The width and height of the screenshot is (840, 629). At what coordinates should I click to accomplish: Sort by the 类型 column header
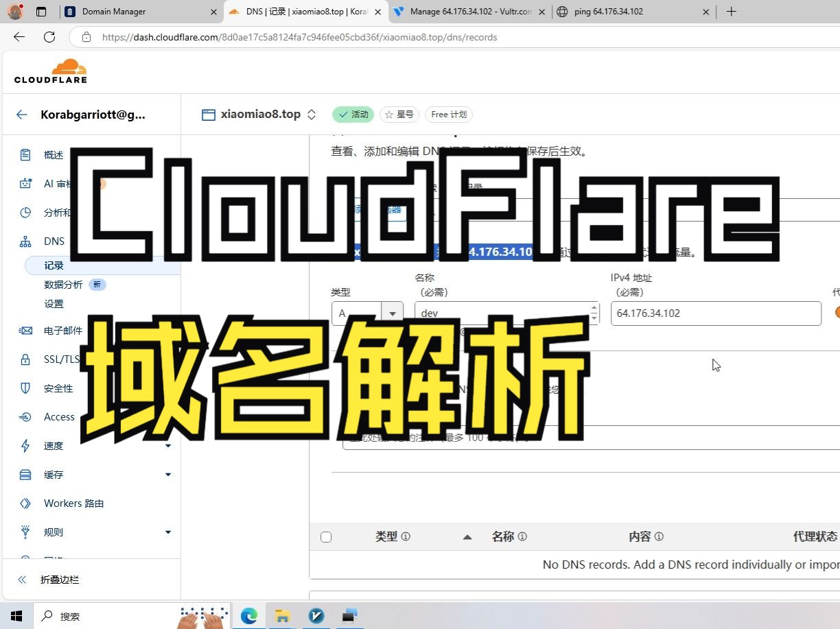coord(386,536)
